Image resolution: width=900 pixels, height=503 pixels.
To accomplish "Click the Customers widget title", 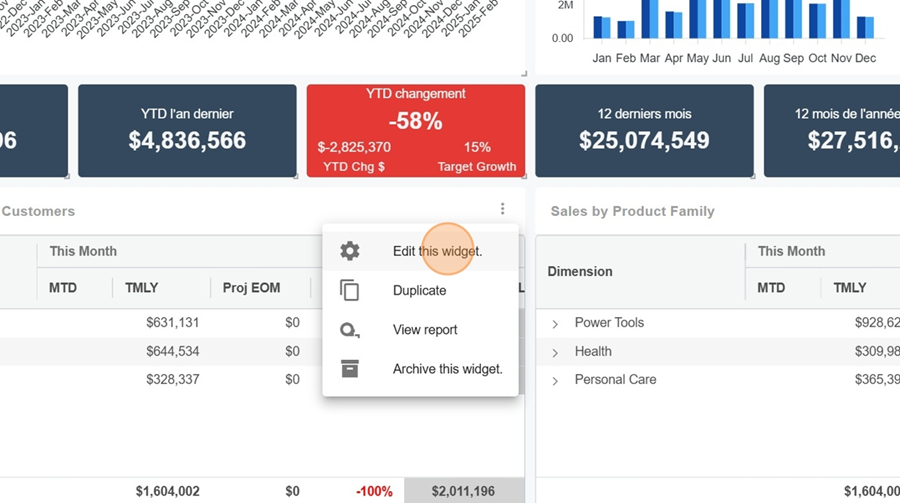I will 38,211.
